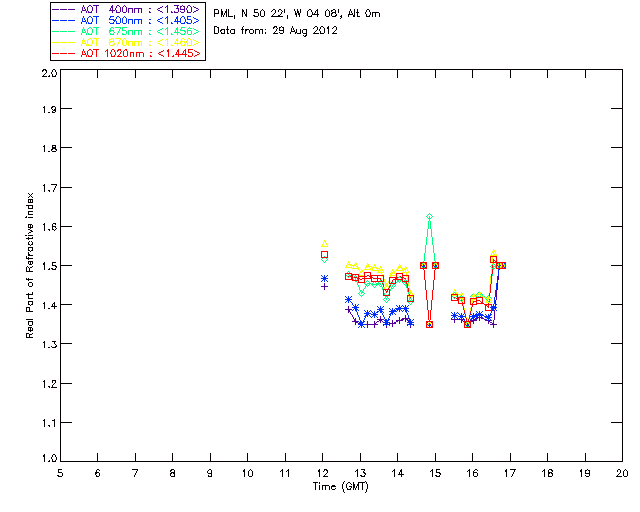Click the 1.3 label on the y-axis
The width and height of the screenshot is (640, 512).
(x=49, y=344)
